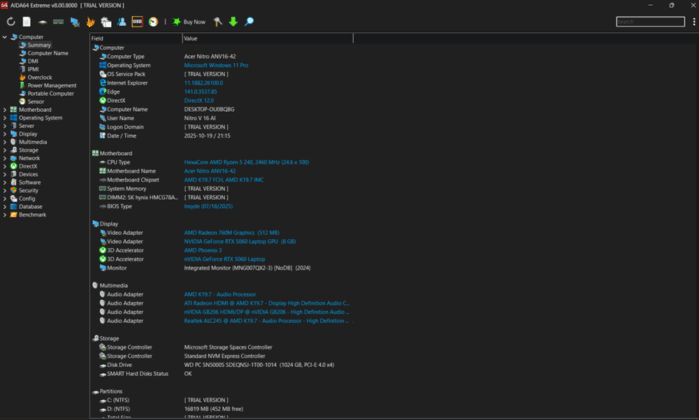699x420 pixels.
Task: Select Summary in the Computer tree
Action: (39, 45)
